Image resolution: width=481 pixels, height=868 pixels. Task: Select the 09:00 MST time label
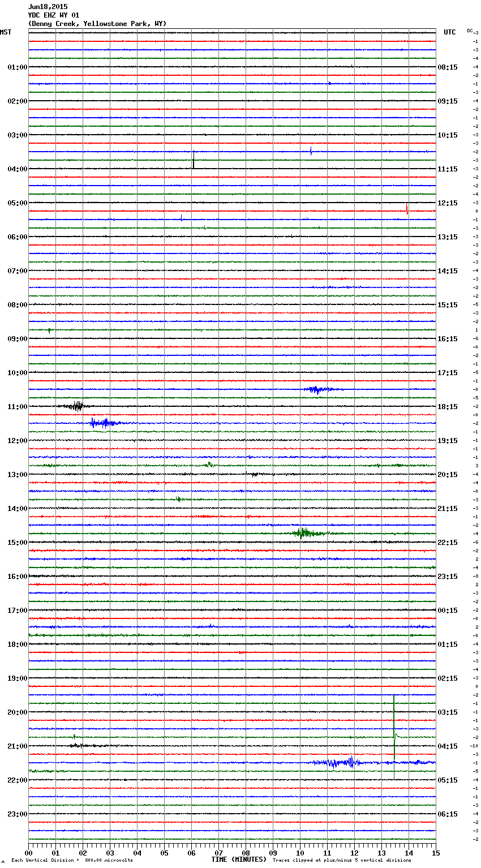18,339
